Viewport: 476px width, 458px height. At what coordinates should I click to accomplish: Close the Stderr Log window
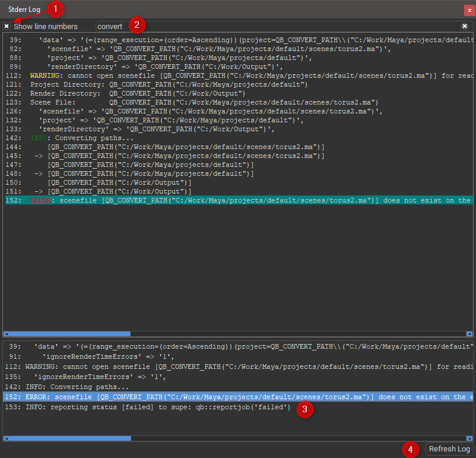469,10
